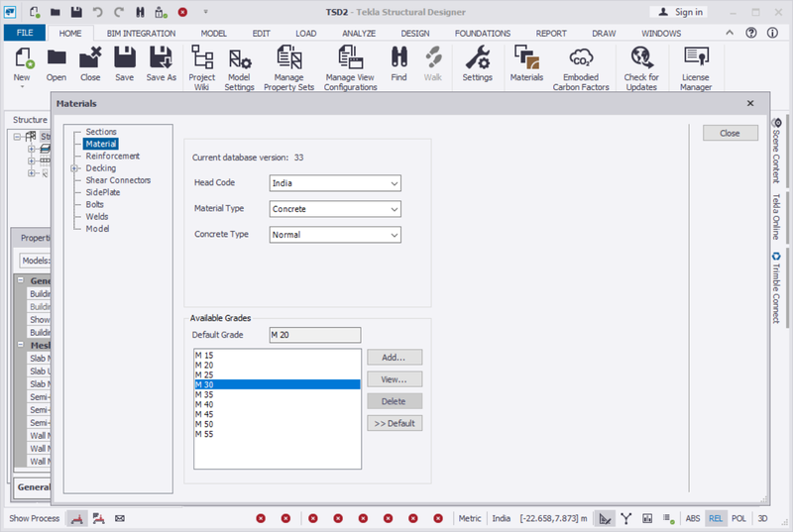
Task: Switch to the MODEL tab
Action: click(x=213, y=34)
